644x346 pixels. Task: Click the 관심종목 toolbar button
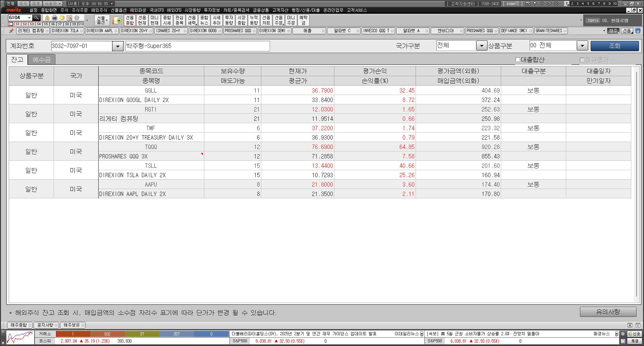click(x=179, y=20)
